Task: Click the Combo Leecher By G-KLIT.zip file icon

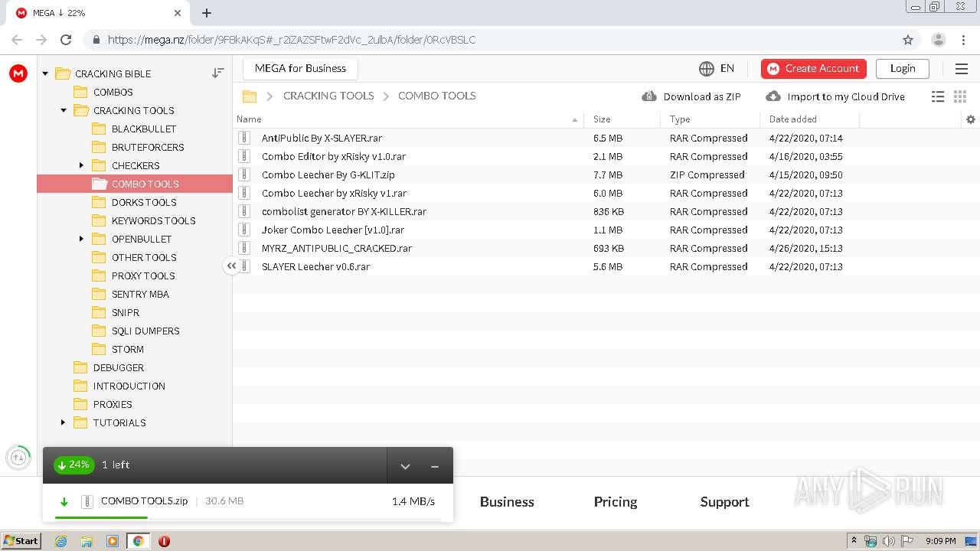Action: [244, 174]
